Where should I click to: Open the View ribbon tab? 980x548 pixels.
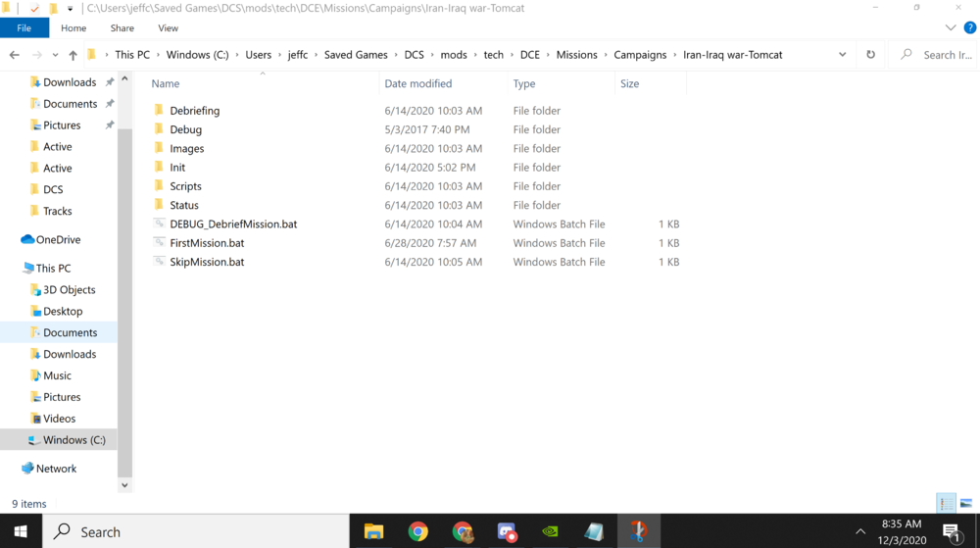click(x=169, y=27)
